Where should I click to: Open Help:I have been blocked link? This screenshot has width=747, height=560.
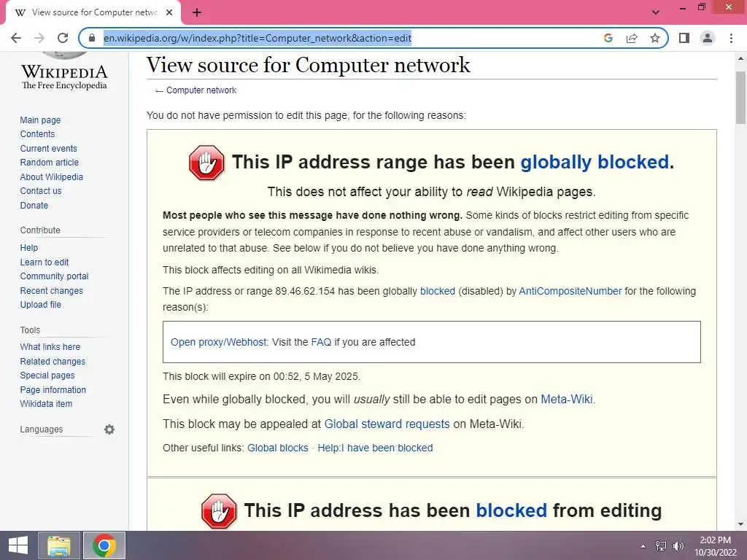(376, 448)
